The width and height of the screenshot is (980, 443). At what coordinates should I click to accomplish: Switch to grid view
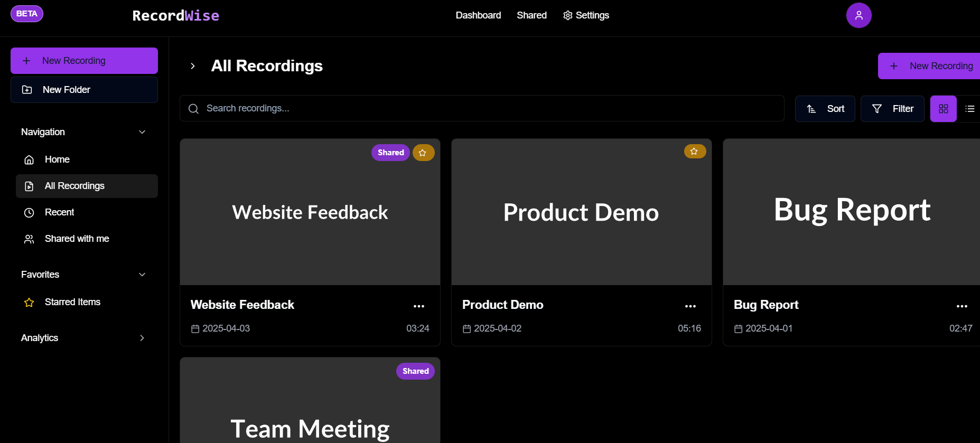coord(944,109)
